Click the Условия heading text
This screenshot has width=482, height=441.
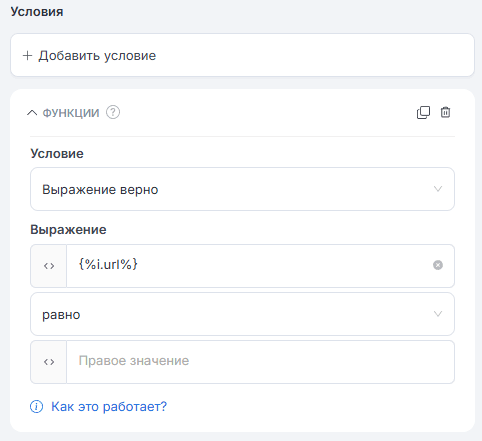coord(37,12)
